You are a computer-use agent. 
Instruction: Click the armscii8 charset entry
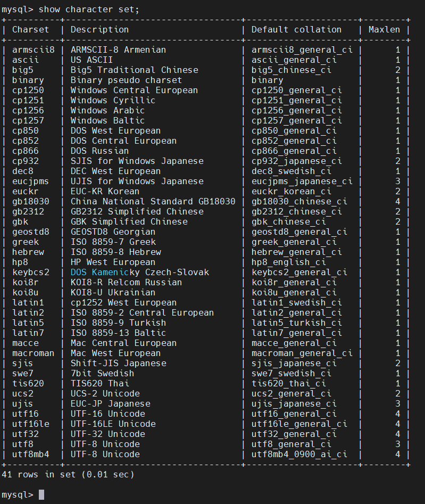point(34,50)
